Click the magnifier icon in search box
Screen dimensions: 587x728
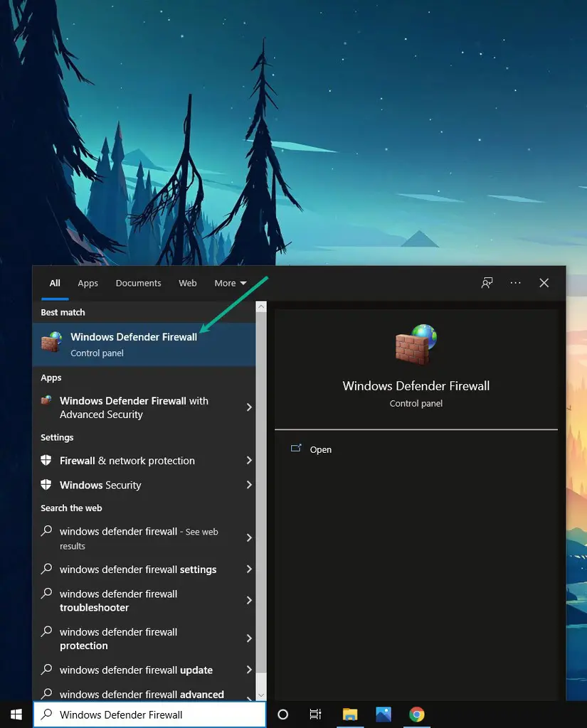[46, 714]
